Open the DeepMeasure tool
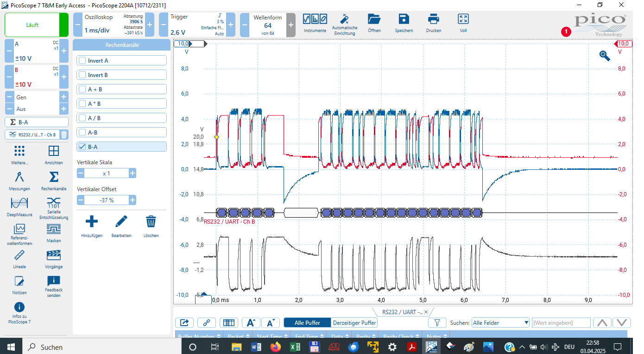Viewport: 644px width, 354px height. coord(19,203)
